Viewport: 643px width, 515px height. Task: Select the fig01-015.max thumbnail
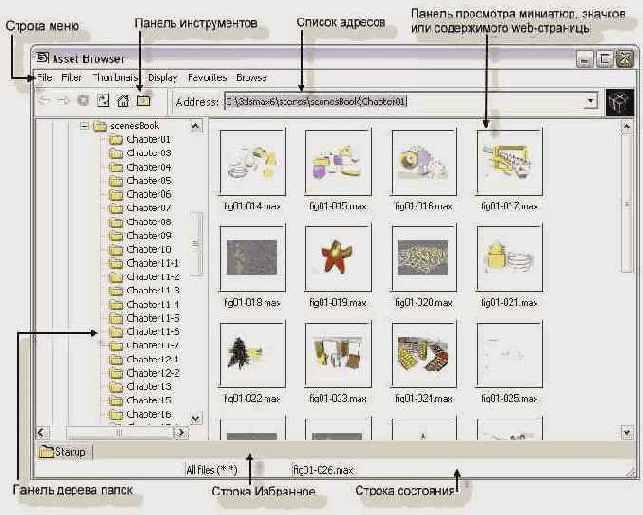pos(338,162)
